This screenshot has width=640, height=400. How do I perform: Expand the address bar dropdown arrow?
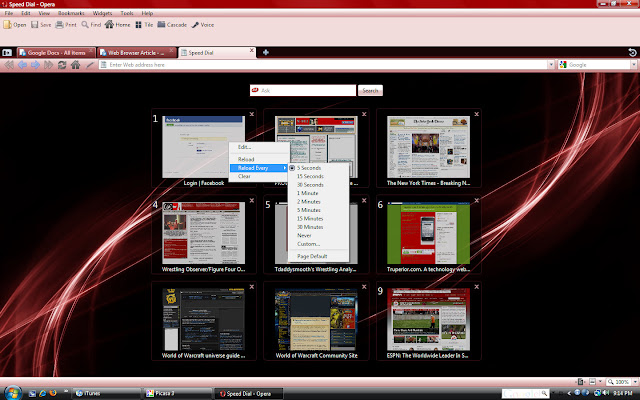pyautogui.click(x=551, y=65)
